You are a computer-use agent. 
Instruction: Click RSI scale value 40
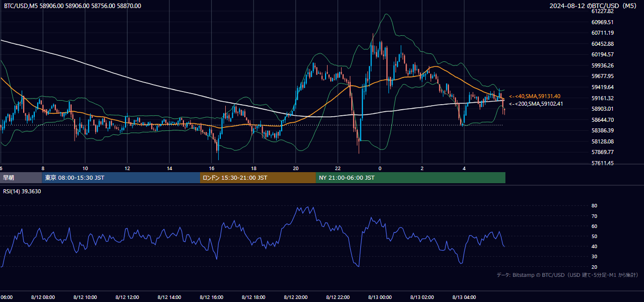click(594, 246)
